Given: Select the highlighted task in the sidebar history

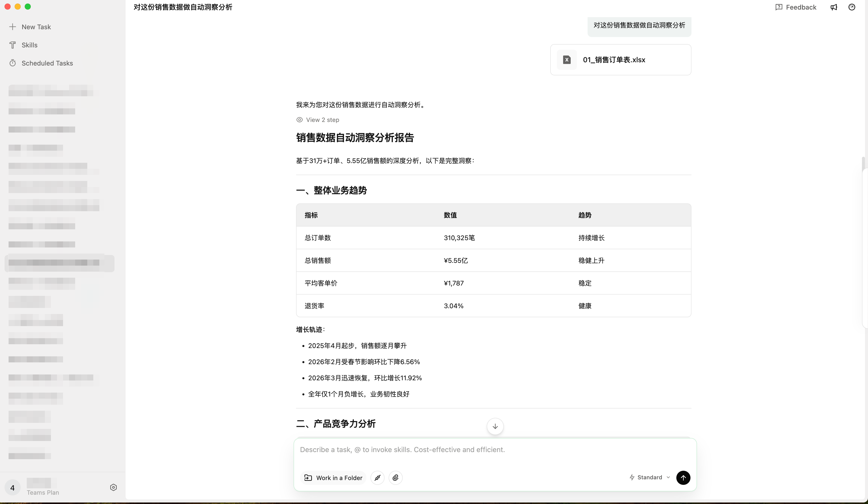Looking at the screenshot, I should pyautogui.click(x=59, y=263).
